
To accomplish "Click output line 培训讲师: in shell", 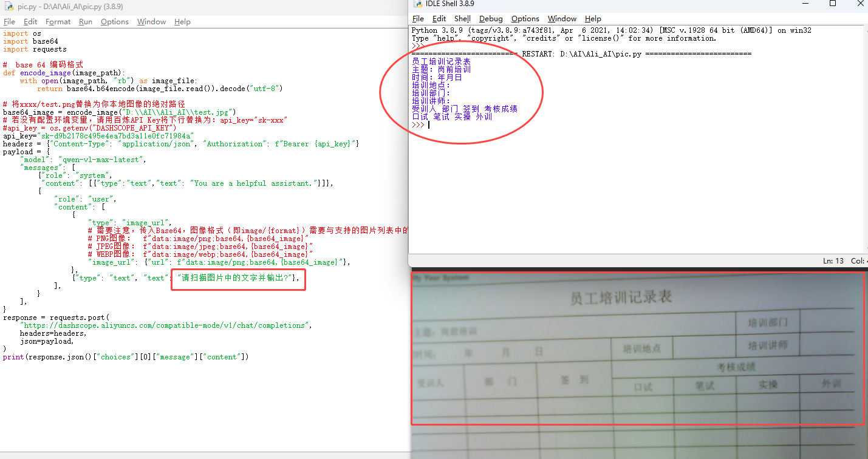I will pyautogui.click(x=431, y=101).
